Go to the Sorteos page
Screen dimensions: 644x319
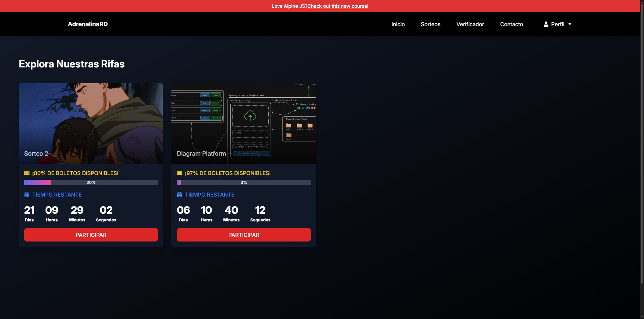point(431,24)
